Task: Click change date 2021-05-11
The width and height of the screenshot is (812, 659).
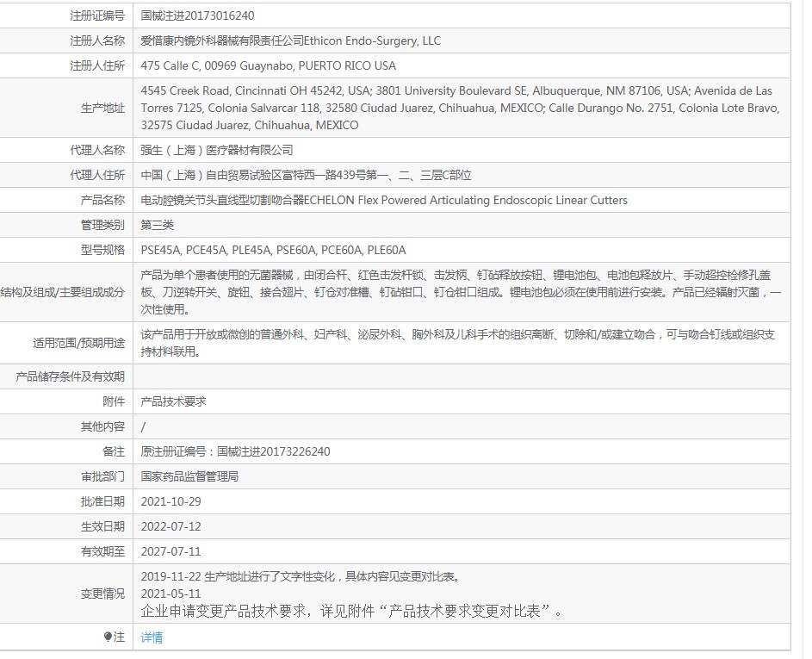Action: point(170,594)
